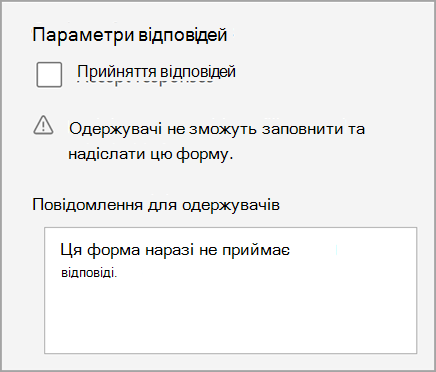Click warning line Одержувачі не зможуть заповнити
Image resolution: width=436 pixels, height=372 pixels.
pyautogui.click(x=217, y=129)
